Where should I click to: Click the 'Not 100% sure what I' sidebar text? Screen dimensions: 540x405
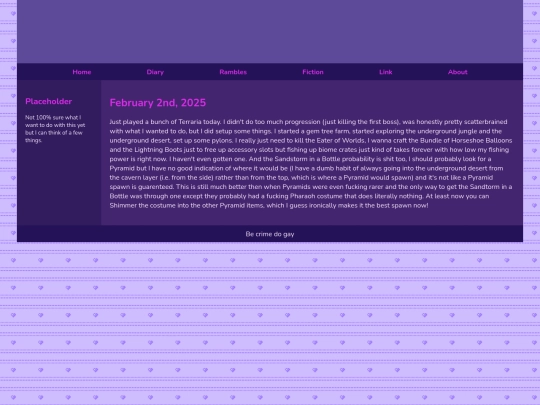(53, 117)
